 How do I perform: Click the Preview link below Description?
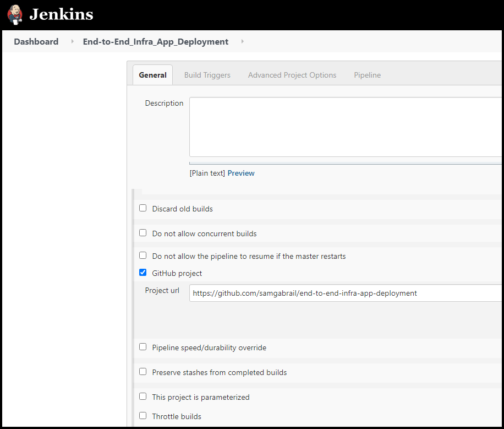[241, 172]
